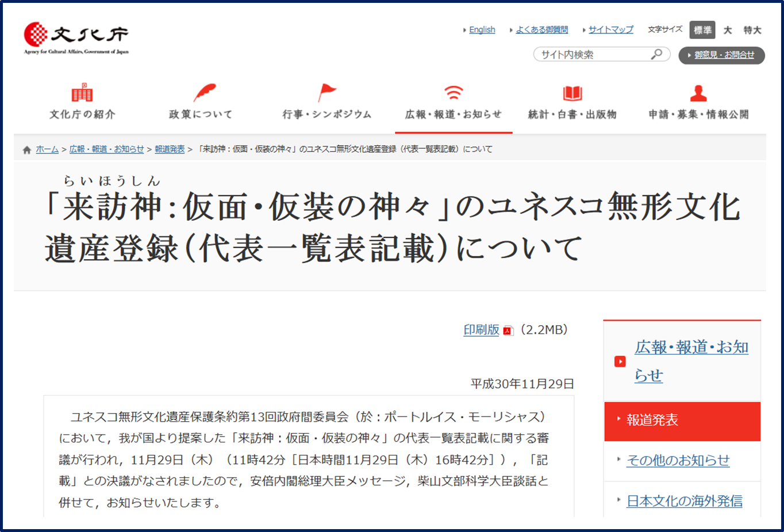This screenshot has height=532, width=784.
Task: Click the 御意見・お問合せ button
Action: click(x=721, y=55)
